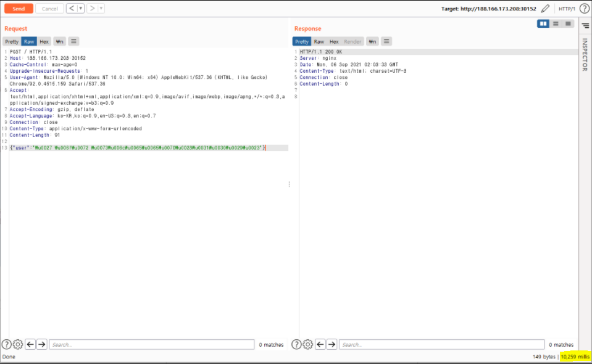Screen dimensions: 592x364
Task: Choose side-by-side split layout icon
Action: coord(543,24)
